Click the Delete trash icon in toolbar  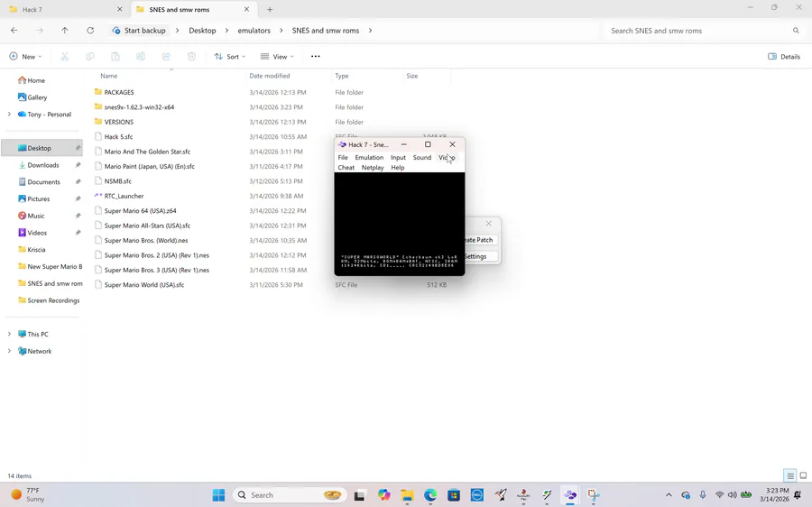(x=191, y=57)
